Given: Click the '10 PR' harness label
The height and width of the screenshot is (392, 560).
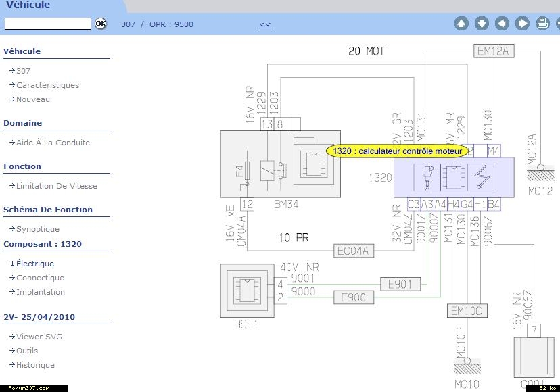Looking at the screenshot, I should (x=294, y=237).
